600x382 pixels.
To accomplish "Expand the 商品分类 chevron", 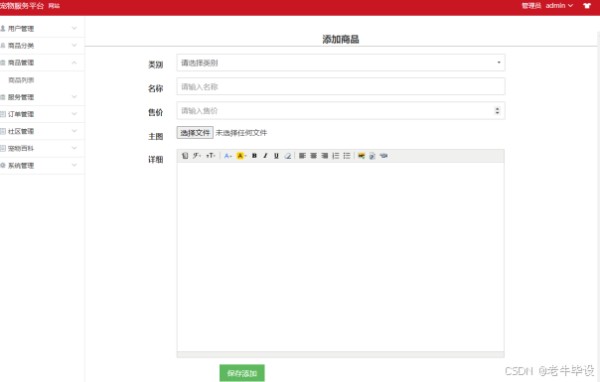I will click(74, 45).
